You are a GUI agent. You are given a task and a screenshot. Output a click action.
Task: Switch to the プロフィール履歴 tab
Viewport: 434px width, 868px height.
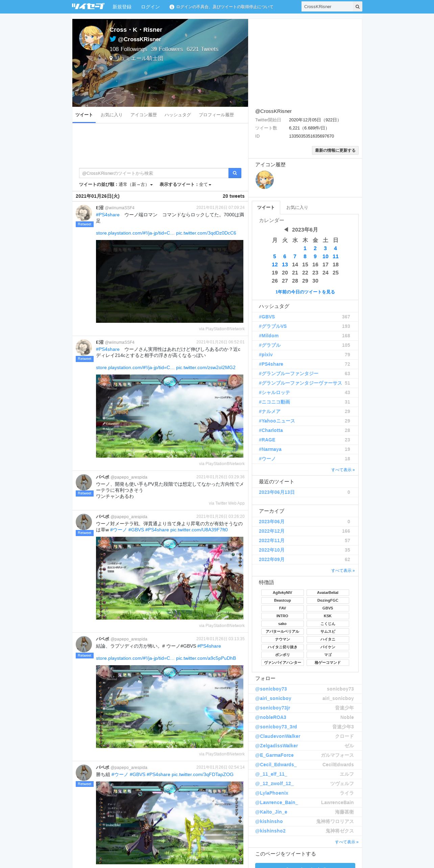[x=216, y=115]
